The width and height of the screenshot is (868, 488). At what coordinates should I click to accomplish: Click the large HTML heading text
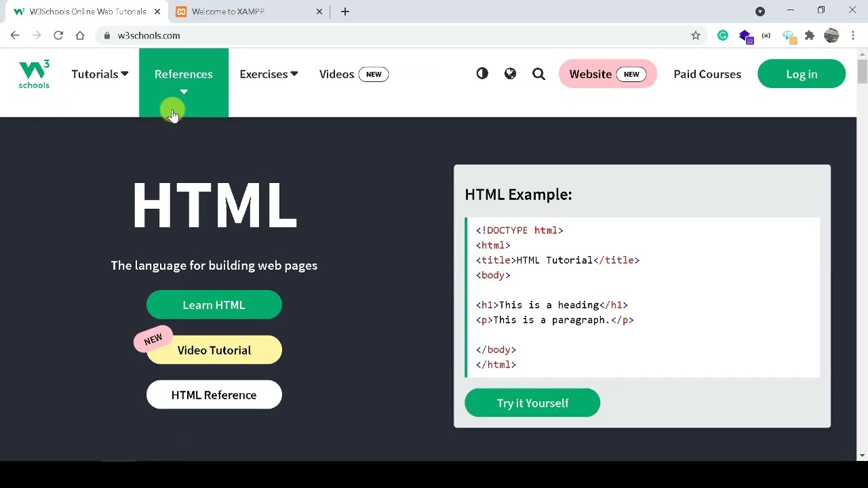[x=214, y=205]
